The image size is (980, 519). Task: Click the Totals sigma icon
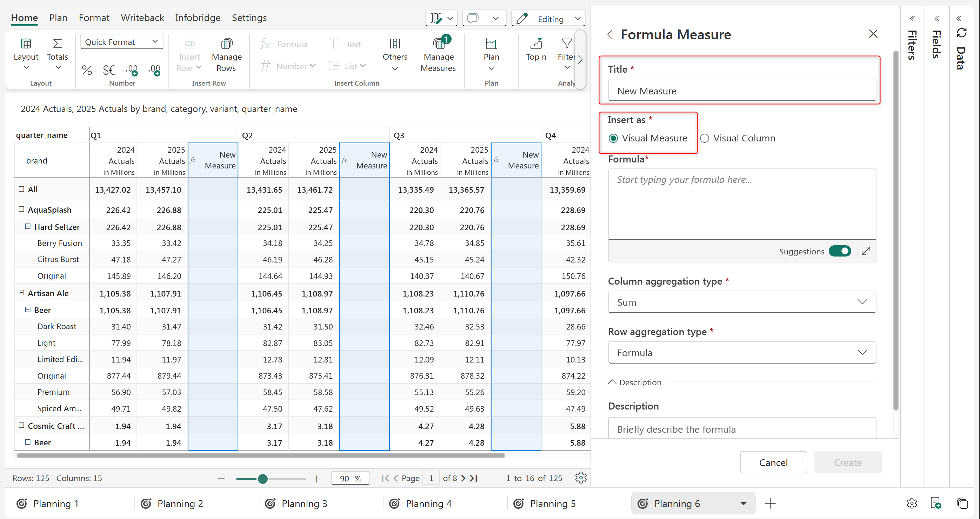pos(58,44)
